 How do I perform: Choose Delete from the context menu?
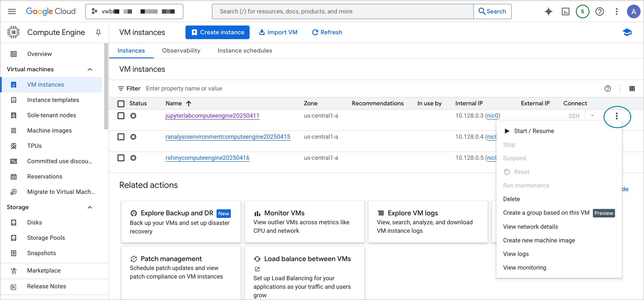tap(559, 199)
